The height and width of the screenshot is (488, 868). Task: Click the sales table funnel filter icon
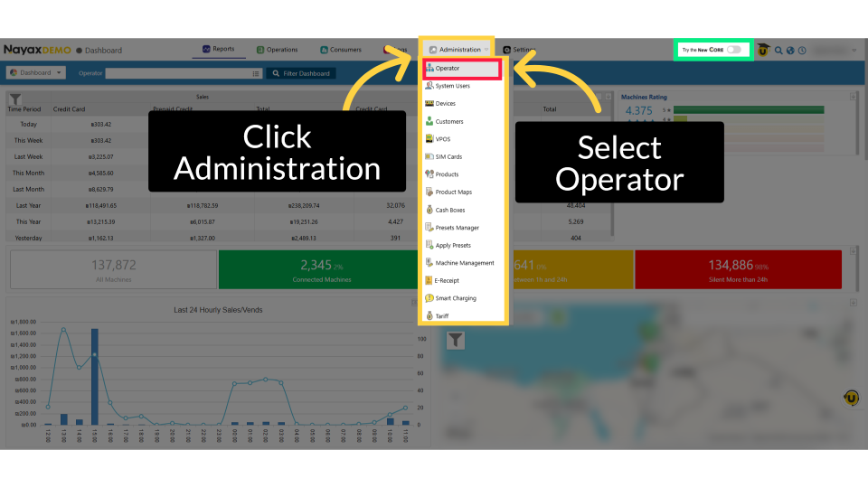(x=15, y=99)
